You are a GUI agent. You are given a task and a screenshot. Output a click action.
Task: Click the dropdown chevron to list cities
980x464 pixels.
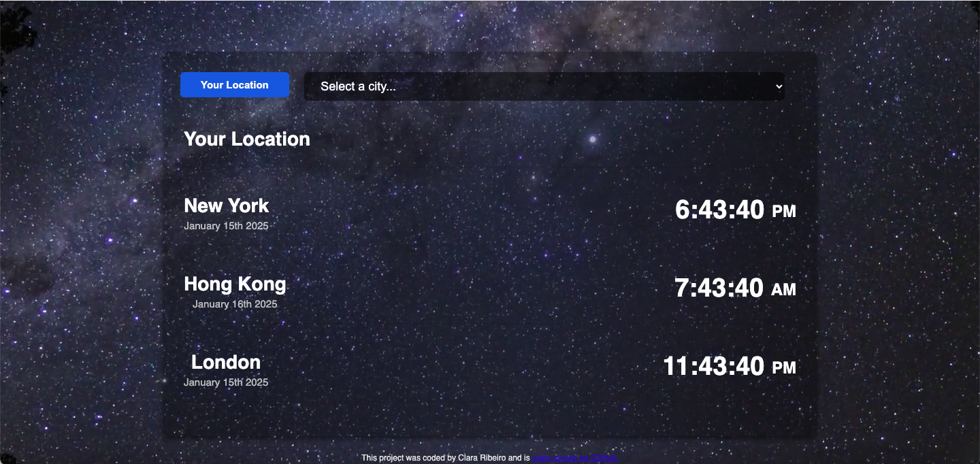click(778, 86)
